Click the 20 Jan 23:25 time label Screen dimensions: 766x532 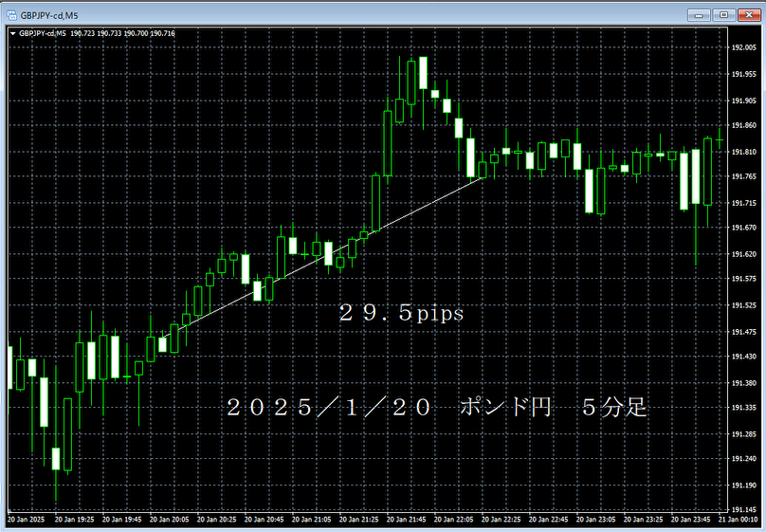pos(643,520)
